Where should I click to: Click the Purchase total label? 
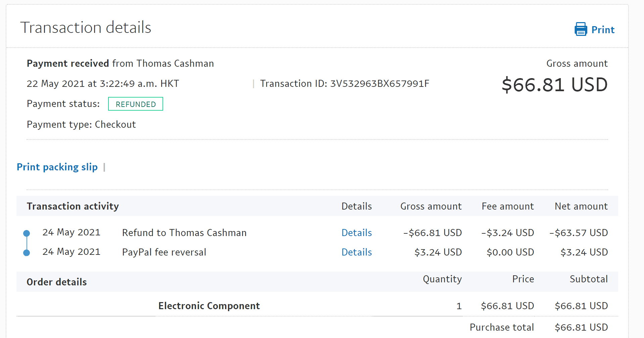pos(502,327)
